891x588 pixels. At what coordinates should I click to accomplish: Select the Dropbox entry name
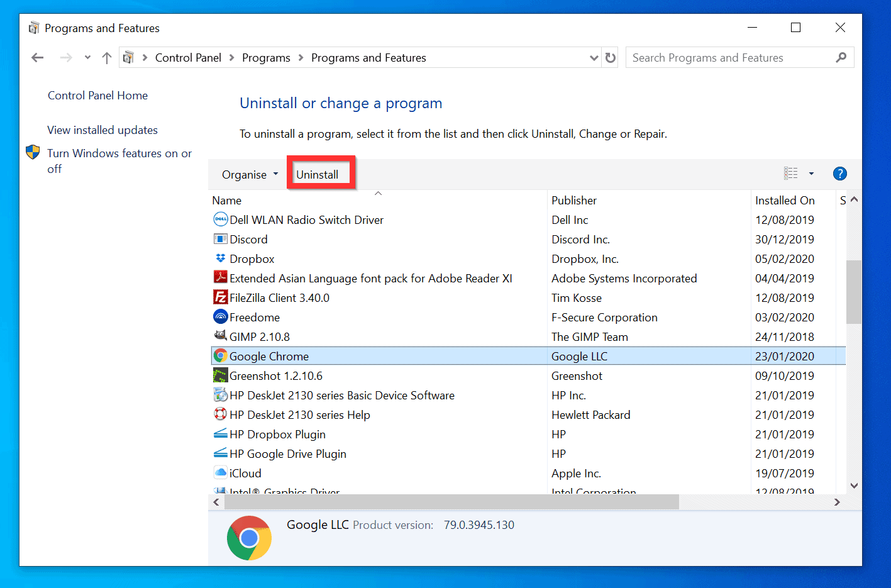click(x=252, y=259)
